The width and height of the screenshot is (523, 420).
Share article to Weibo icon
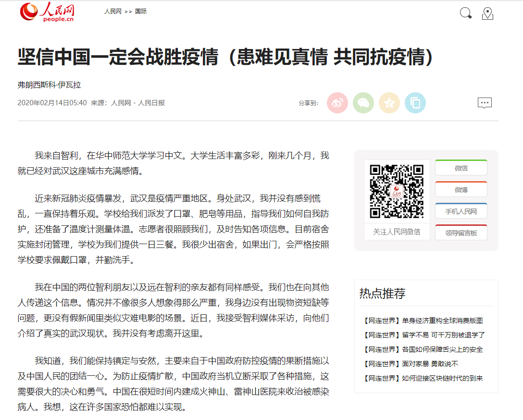[x=337, y=103]
